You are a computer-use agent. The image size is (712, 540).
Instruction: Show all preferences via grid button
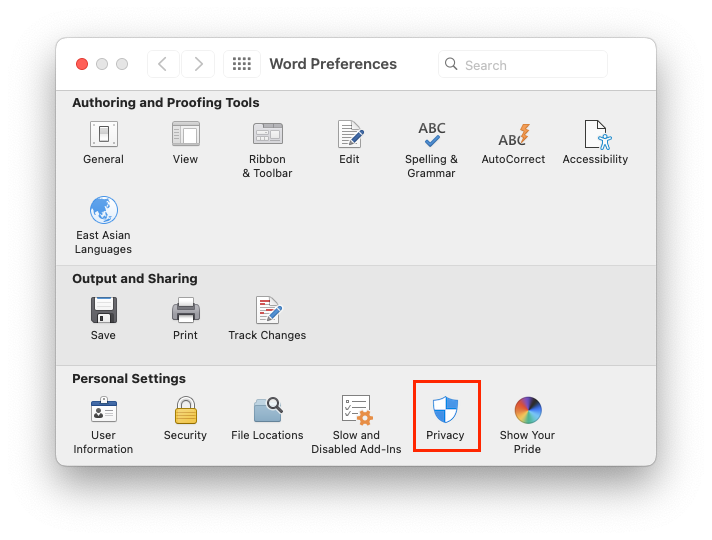[x=242, y=64]
